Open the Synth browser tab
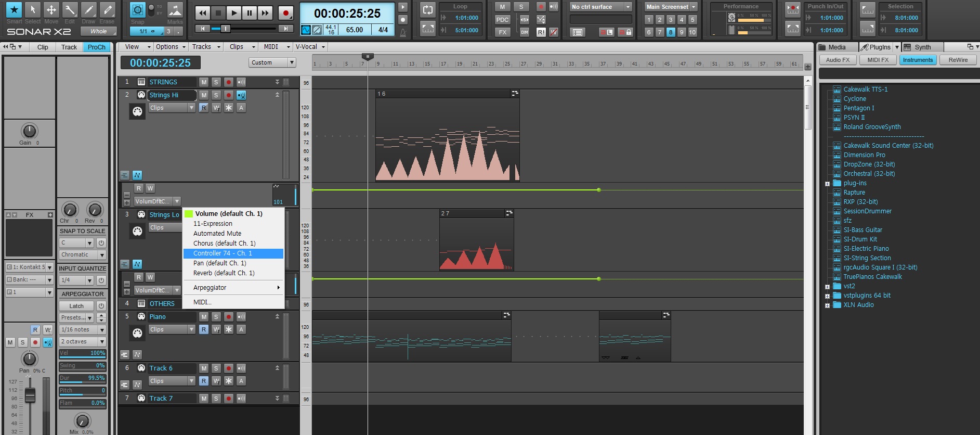Screen dimensions: 980x435 922,47
